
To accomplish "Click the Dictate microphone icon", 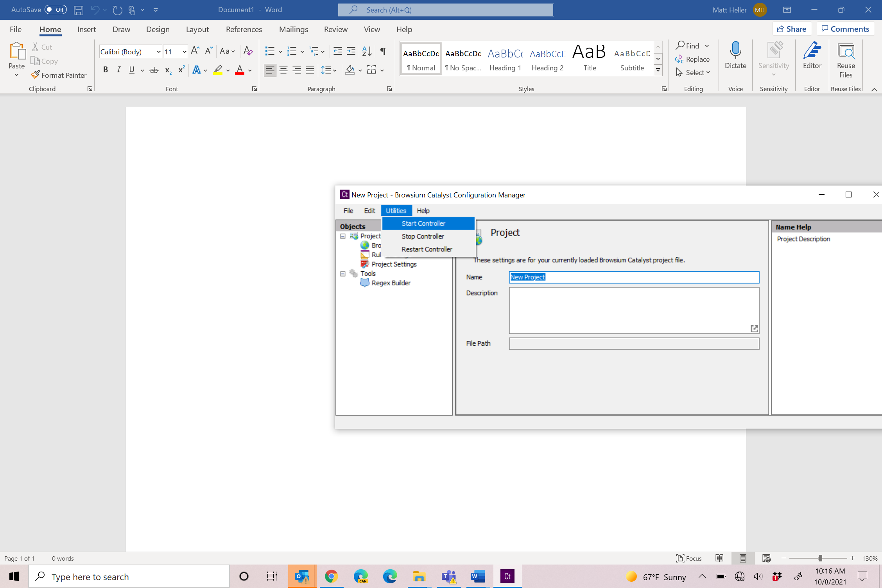I will (735, 51).
